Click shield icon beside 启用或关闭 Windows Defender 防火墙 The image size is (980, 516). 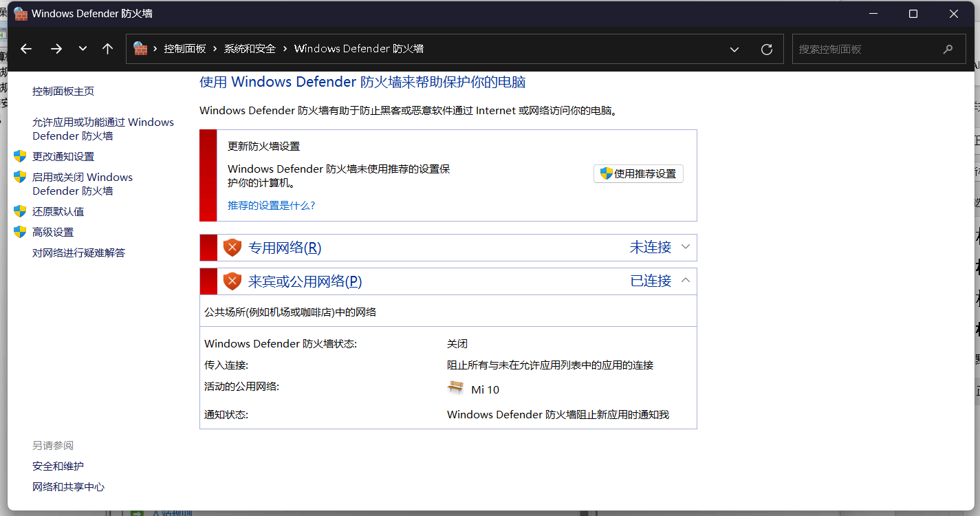pos(20,177)
